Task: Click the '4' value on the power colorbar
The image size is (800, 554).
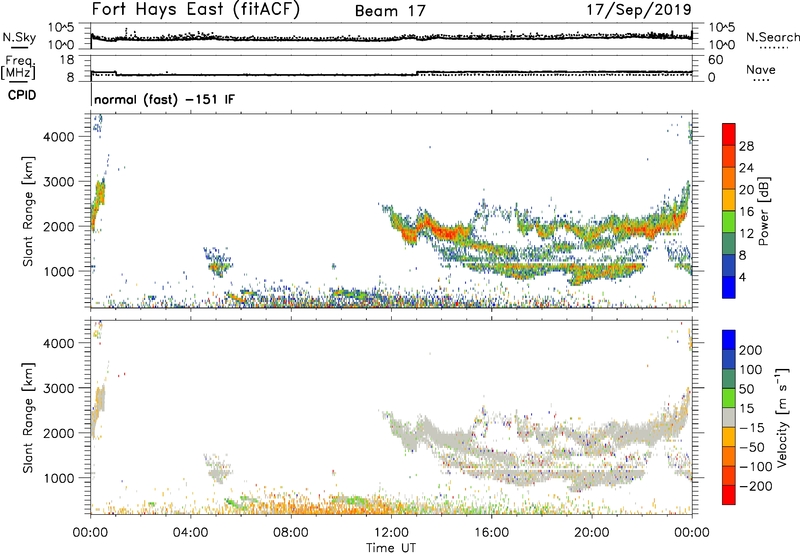Action: coord(742,277)
